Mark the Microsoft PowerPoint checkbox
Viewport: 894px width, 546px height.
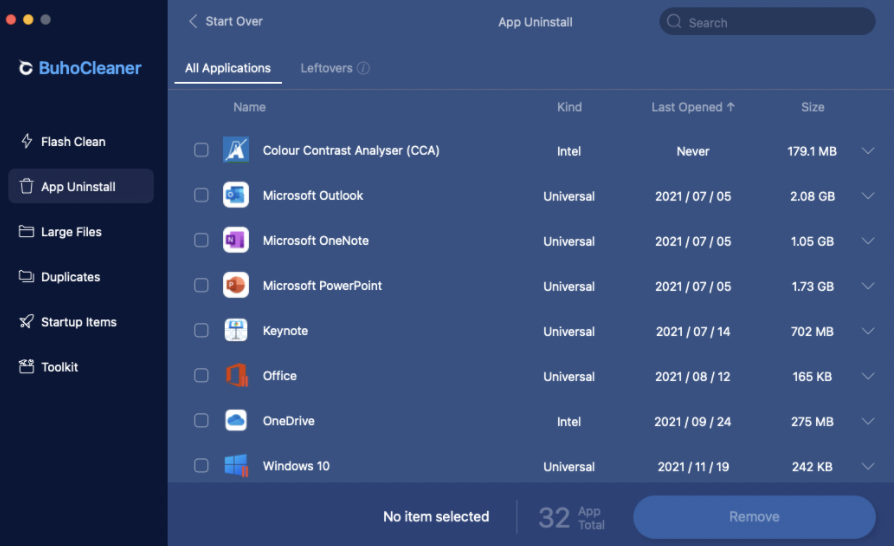pos(201,285)
